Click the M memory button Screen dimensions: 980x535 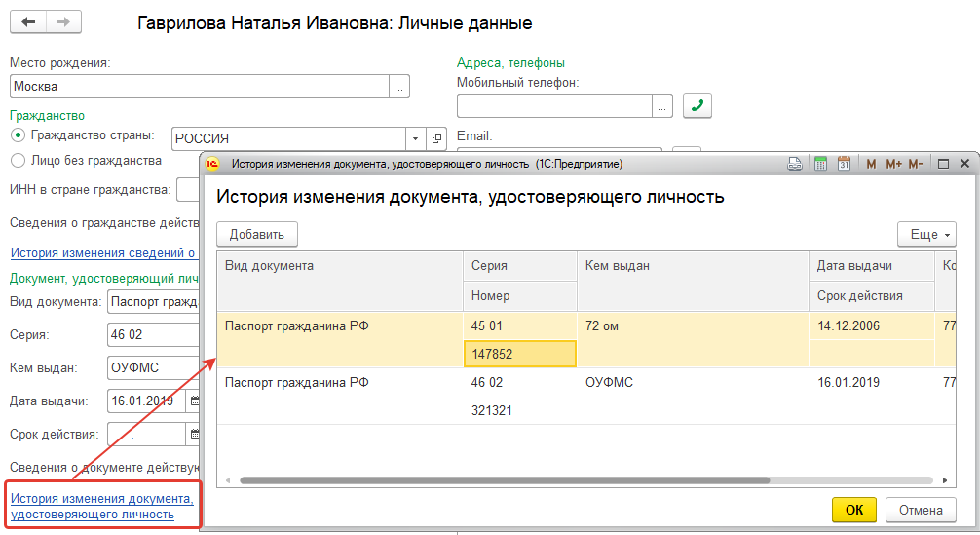pos(871,164)
